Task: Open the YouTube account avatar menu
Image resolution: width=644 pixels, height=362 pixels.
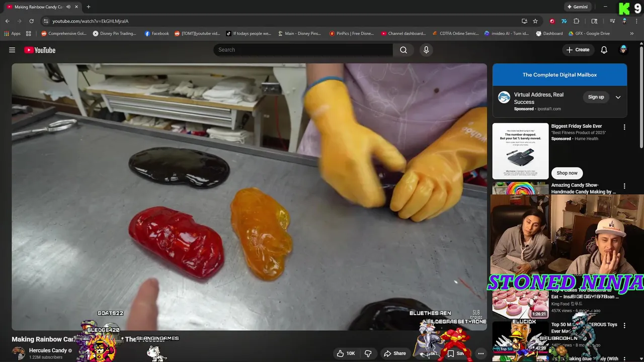Action: [x=623, y=50]
